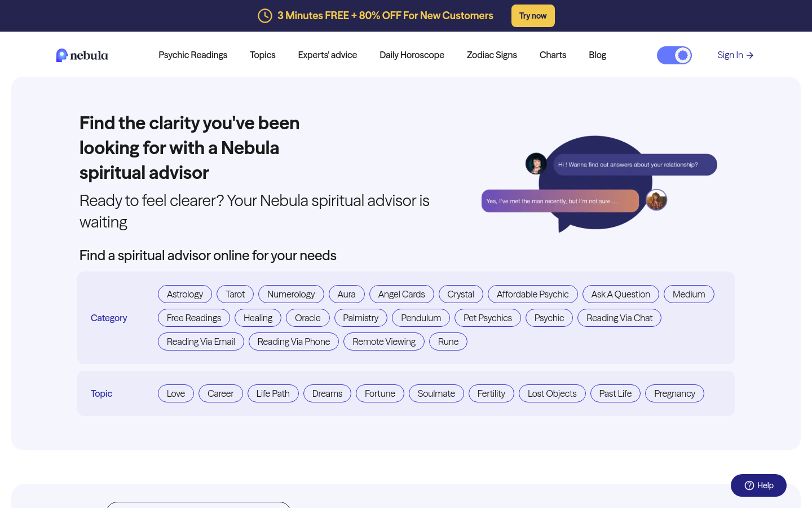Pick the Rune category
Screen dimensions: 812x508
pos(448,341)
